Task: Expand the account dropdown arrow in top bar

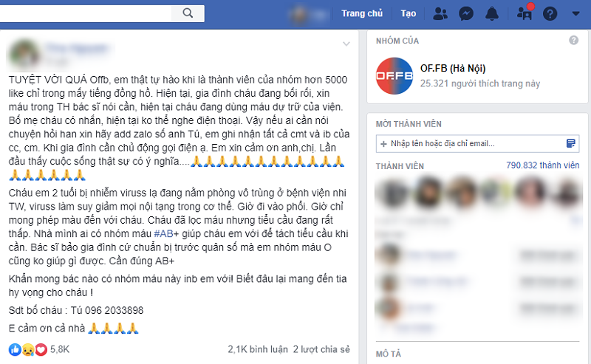Action: 575,13
